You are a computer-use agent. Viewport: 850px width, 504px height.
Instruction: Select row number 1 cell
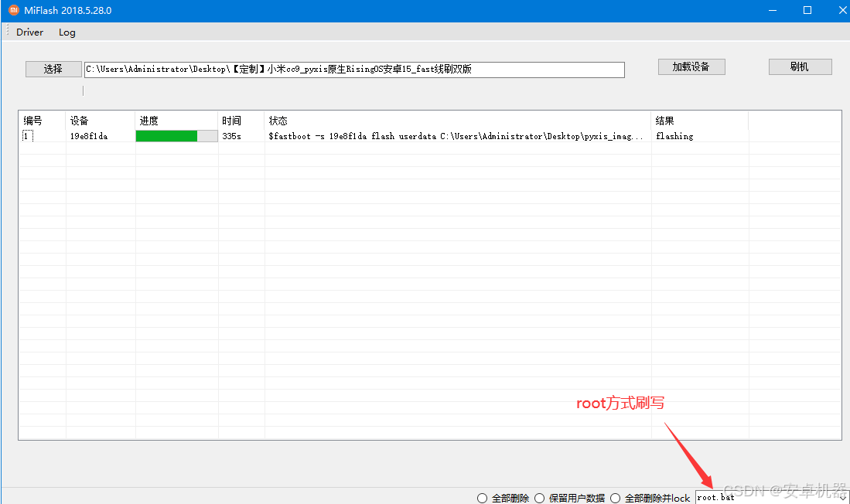click(27, 136)
